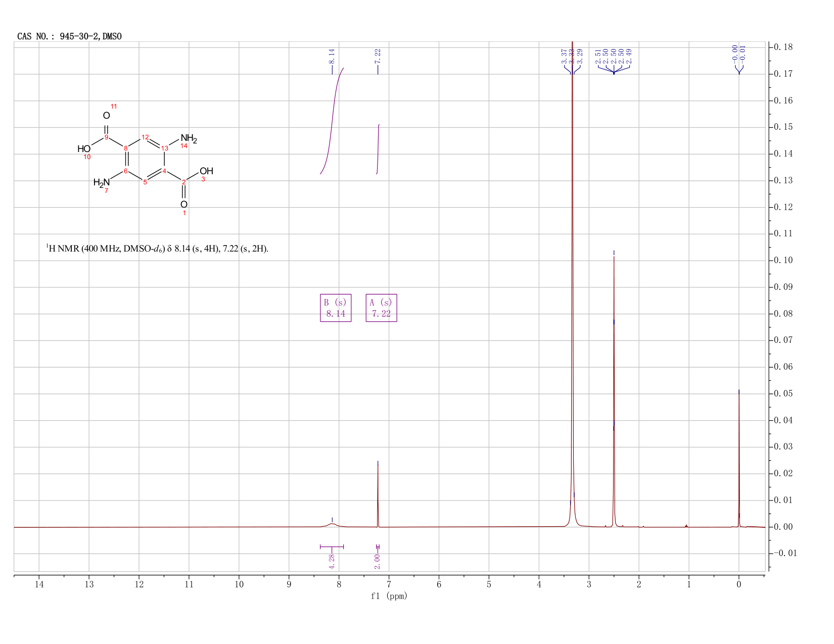
Task: Click the 0.18 tick on intensity axis
Action: click(x=783, y=47)
